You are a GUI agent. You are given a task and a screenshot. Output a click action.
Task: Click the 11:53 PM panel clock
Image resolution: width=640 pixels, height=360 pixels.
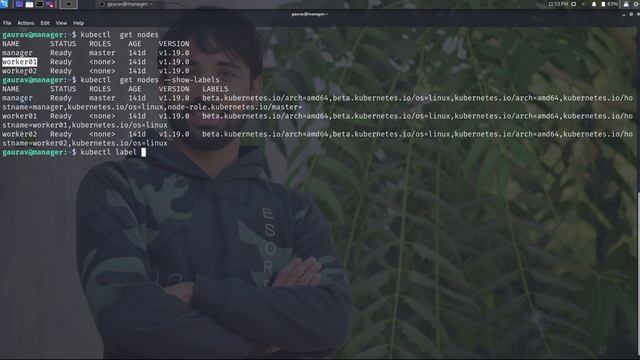(558, 4)
